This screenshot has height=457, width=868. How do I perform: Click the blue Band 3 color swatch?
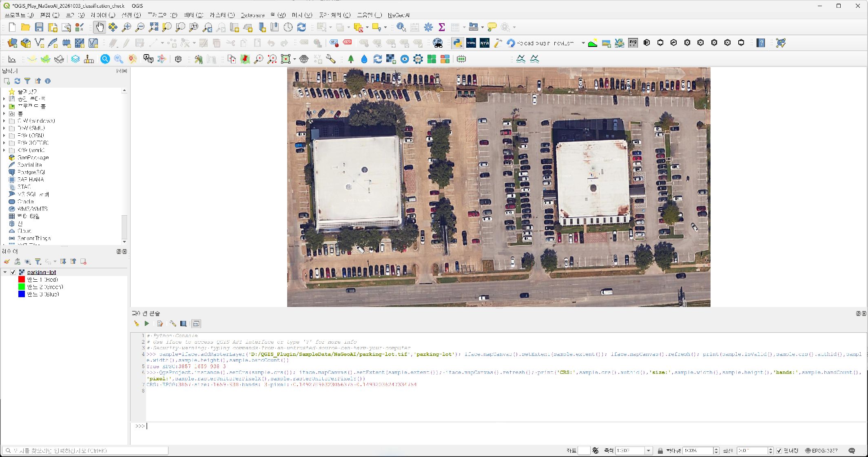pos(22,294)
